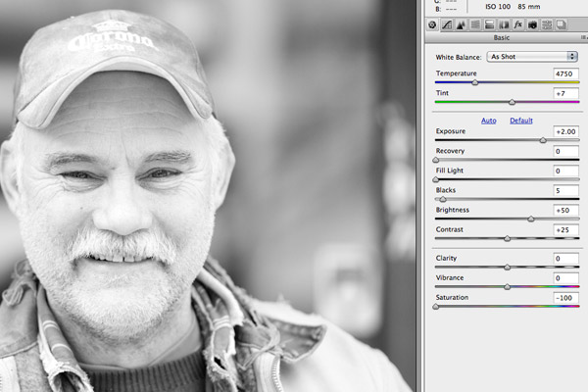Image resolution: width=588 pixels, height=392 pixels.
Task: Click the Contrast slider handle
Action: [x=507, y=238]
